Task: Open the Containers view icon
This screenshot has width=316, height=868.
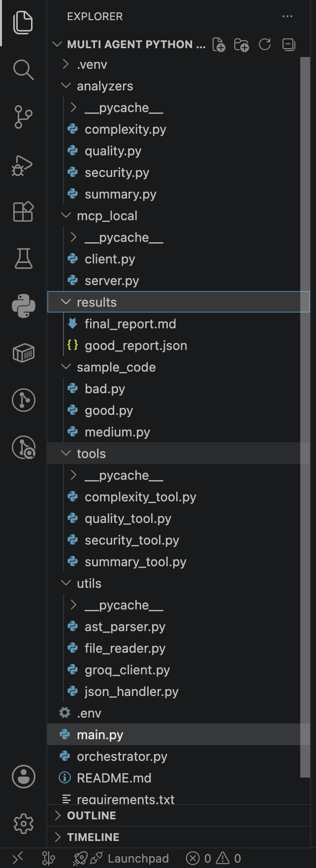Action: (23, 353)
